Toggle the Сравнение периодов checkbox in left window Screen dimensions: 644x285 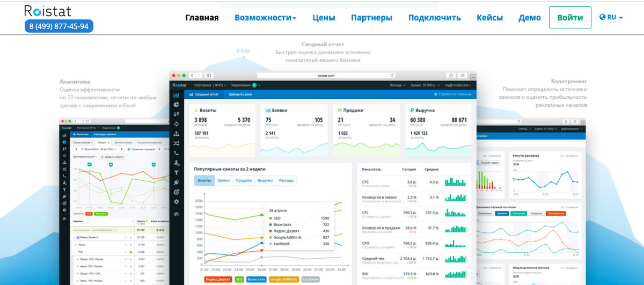129,149
